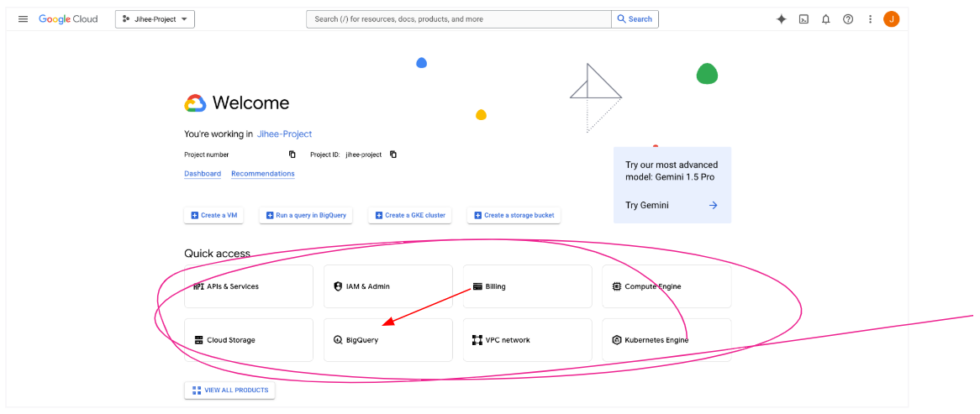Activate Cloud Shell terminal icon
This screenshot has height=414, width=980.
803,19
